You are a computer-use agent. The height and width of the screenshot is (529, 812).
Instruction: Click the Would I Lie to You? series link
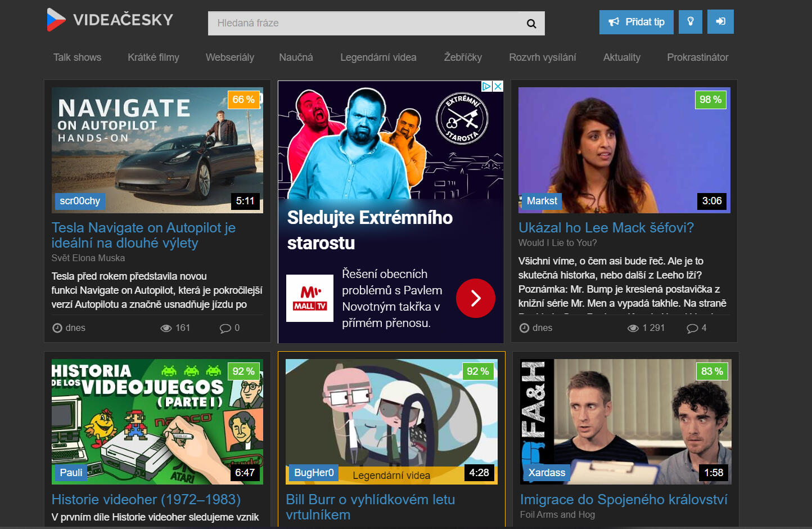coord(557,243)
